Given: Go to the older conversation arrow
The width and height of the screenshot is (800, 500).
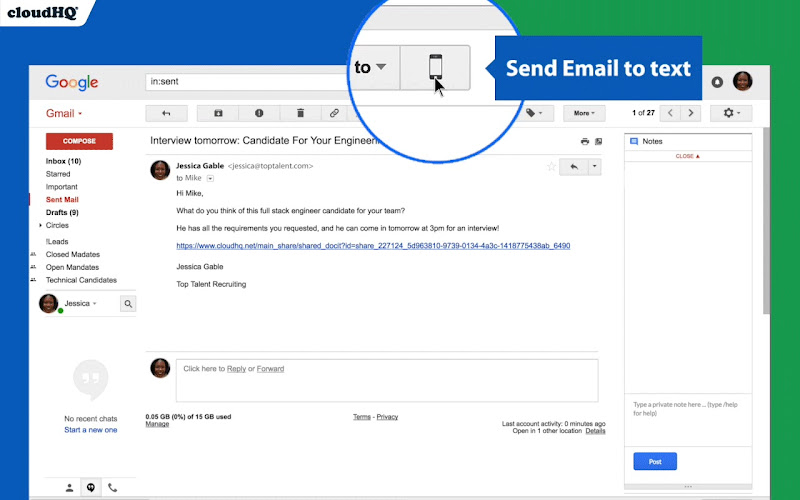Looking at the screenshot, I should [691, 113].
